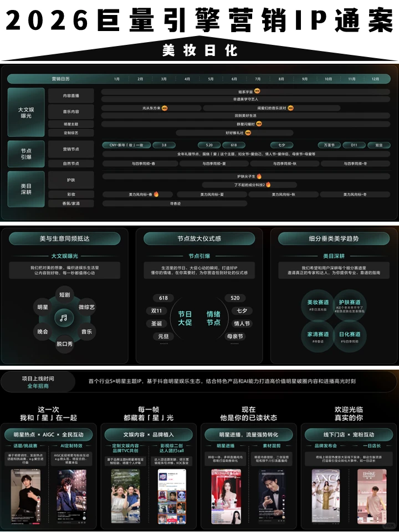The image size is (399, 532).
Task: Click the NEW badge beside 群星闪耀时
Action: click(x=259, y=124)
